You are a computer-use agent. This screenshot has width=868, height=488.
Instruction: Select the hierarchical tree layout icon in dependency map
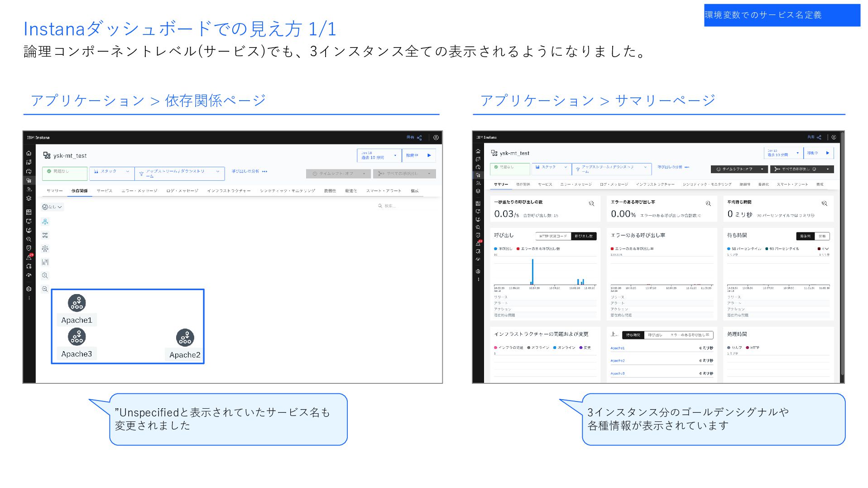tap(45, 222)
